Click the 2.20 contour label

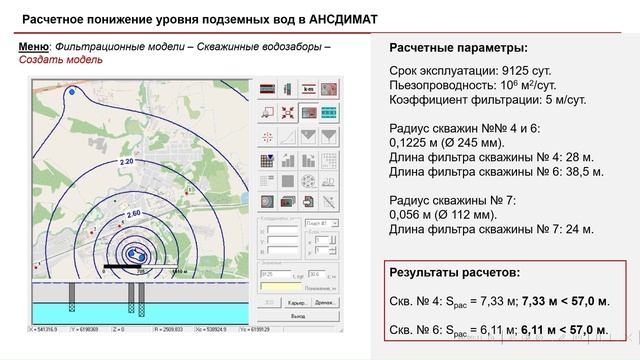(127, 162)
